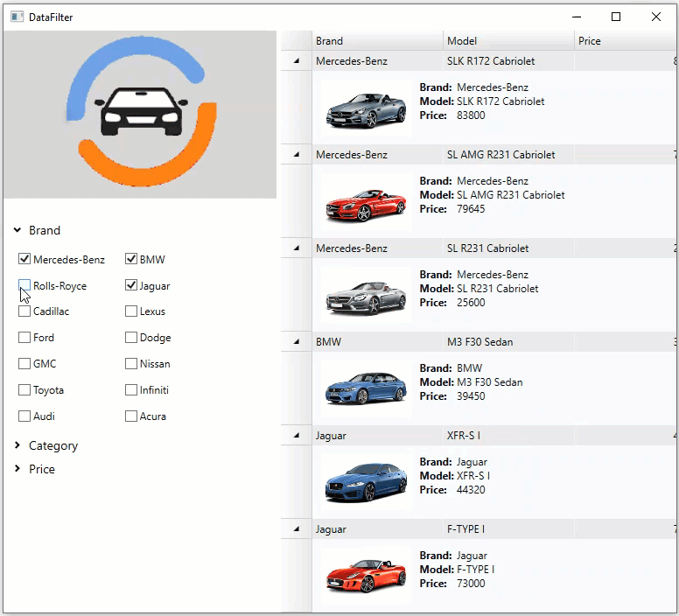
Task: Sort by the Model column header
Action: 509,41
